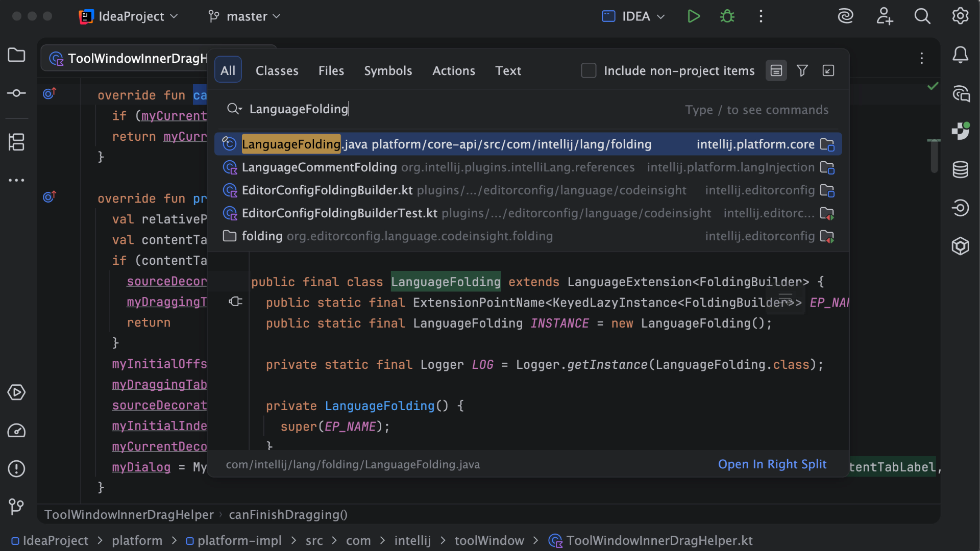Open the Git branches tool window icon

(x=16, y=506)
